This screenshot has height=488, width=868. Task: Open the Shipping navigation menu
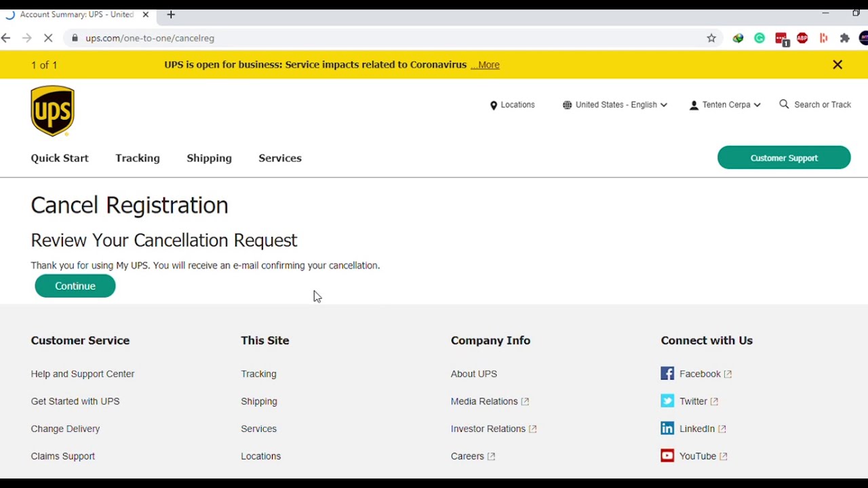point(209,159)
